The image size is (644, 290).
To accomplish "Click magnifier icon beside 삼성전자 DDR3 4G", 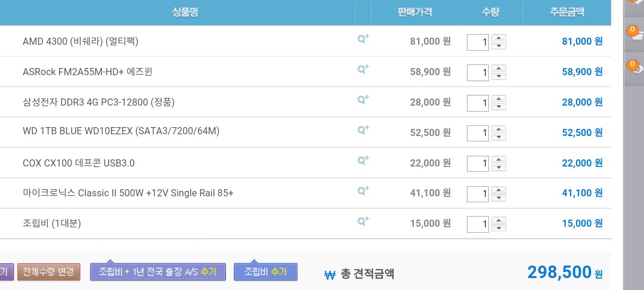I will (363, 100).
